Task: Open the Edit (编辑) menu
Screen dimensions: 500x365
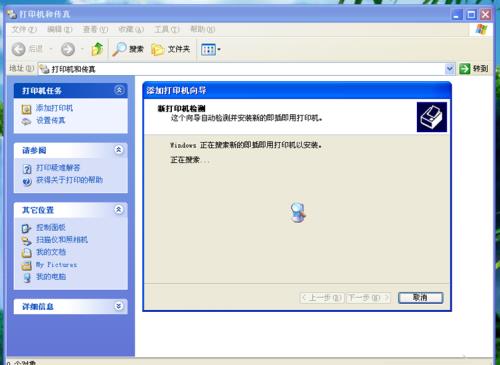Action: point(60,29)
